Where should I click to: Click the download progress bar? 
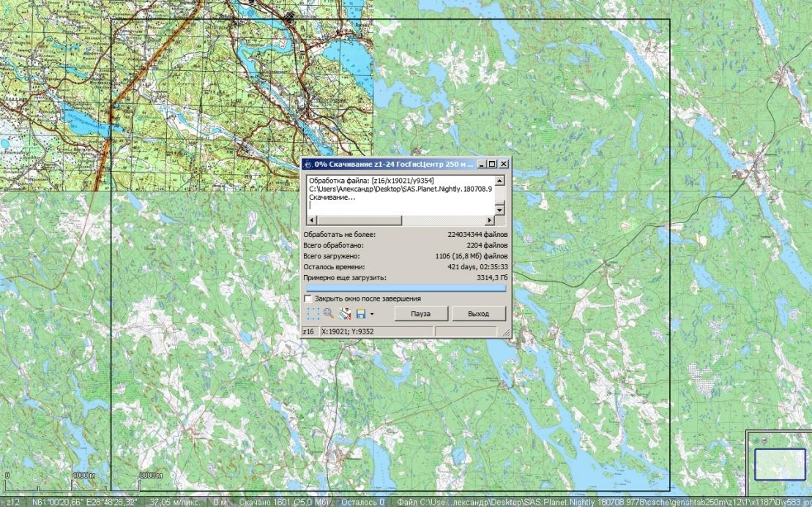tap(405, 288)
